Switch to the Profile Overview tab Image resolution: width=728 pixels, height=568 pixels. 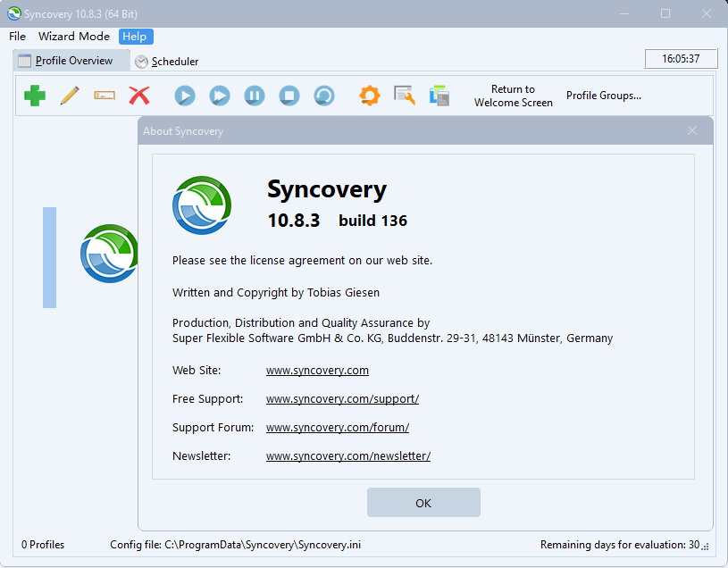click(71, 61)
